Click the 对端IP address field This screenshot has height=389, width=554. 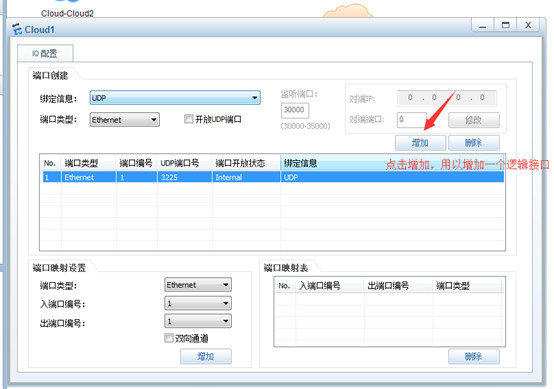coord(447,98)
